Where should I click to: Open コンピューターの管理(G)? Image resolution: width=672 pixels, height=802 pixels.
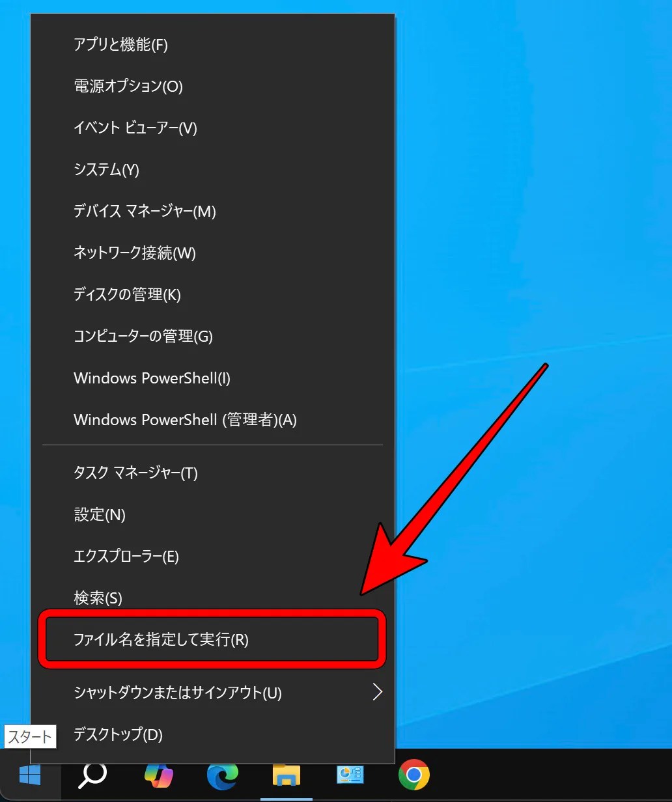[x=212, y=337]
